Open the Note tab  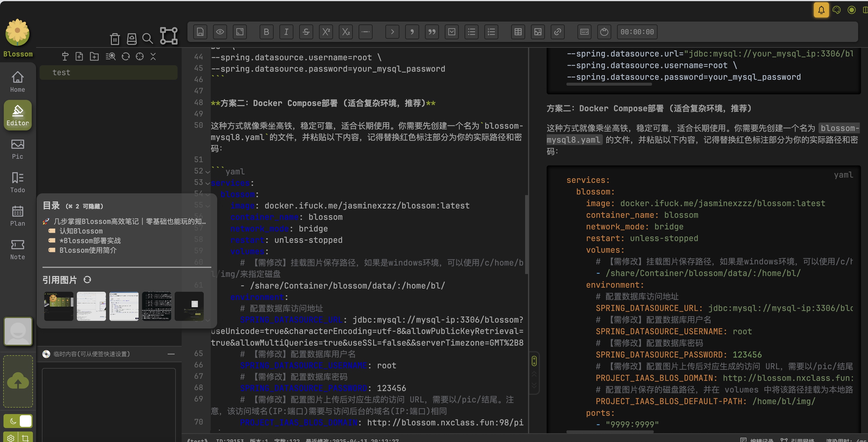coord(17,249)
